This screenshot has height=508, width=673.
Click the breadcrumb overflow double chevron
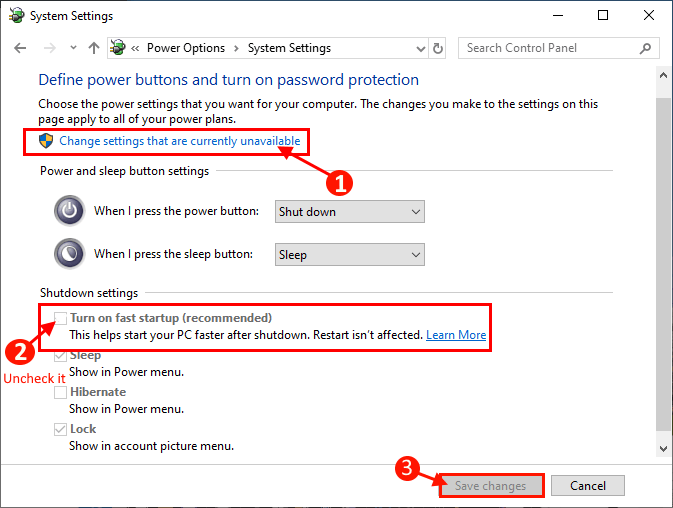tap(135, 48)
